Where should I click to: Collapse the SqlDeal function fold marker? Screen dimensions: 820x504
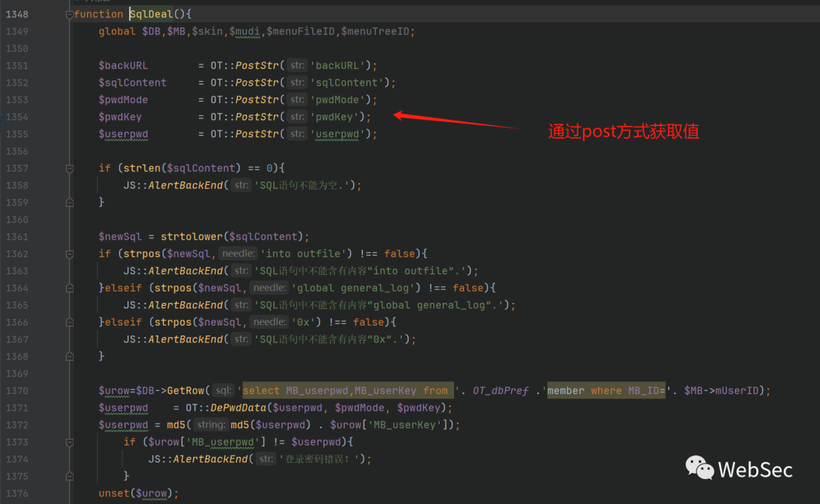70,14
